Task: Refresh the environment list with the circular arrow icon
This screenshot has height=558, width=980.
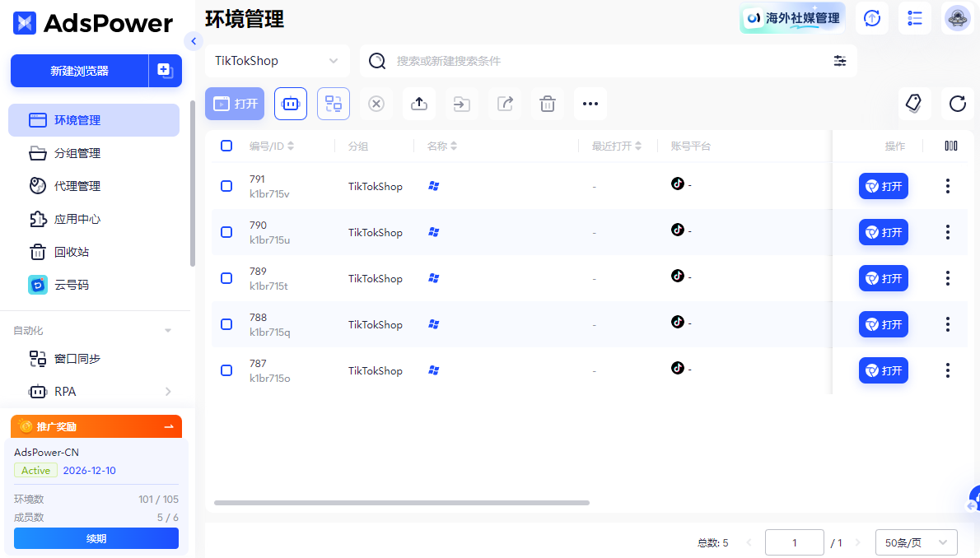Action: click(x=956, y=104)
